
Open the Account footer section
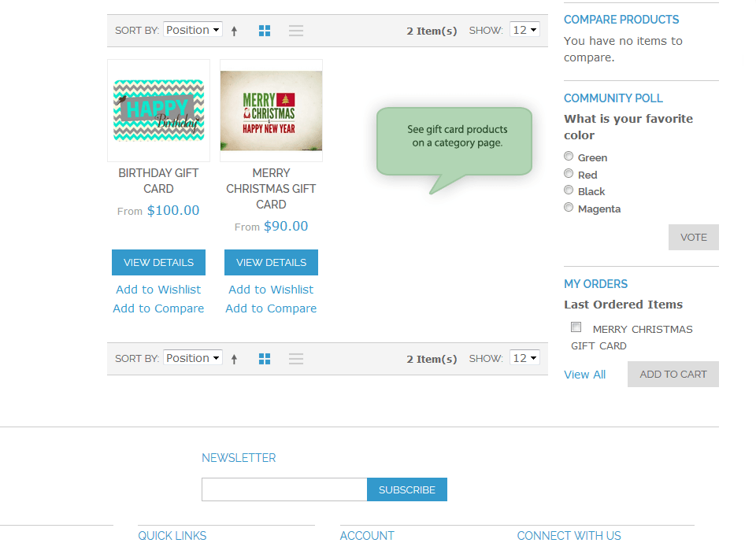(x=367, y=535)
